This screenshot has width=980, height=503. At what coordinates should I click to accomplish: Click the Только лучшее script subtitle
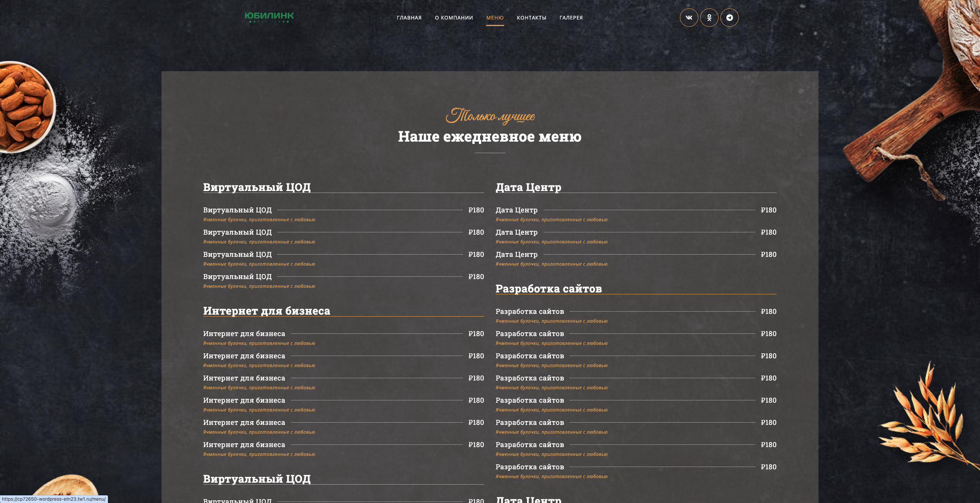[490, 116]
